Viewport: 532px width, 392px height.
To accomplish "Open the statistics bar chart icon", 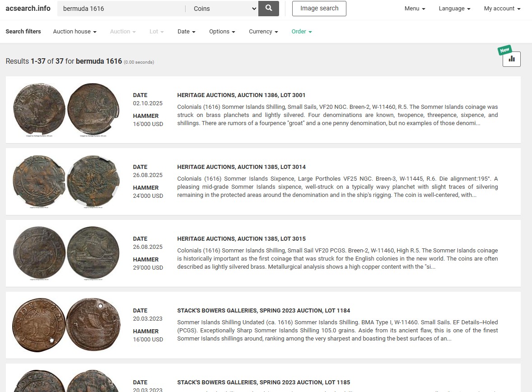I will [x=511, y=59].
